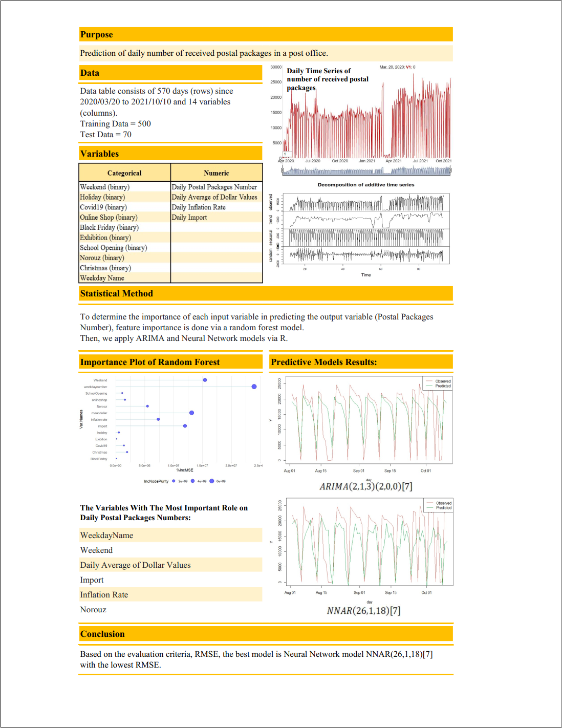
Task: Click the NNAR(26,1,18)[7] formula label
Action: tap(363, 611)
